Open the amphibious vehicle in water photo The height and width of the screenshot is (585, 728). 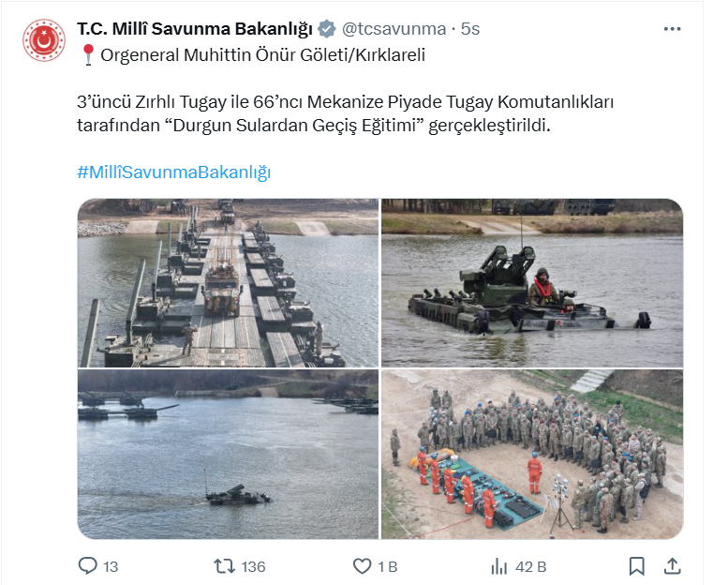[532, 283]
